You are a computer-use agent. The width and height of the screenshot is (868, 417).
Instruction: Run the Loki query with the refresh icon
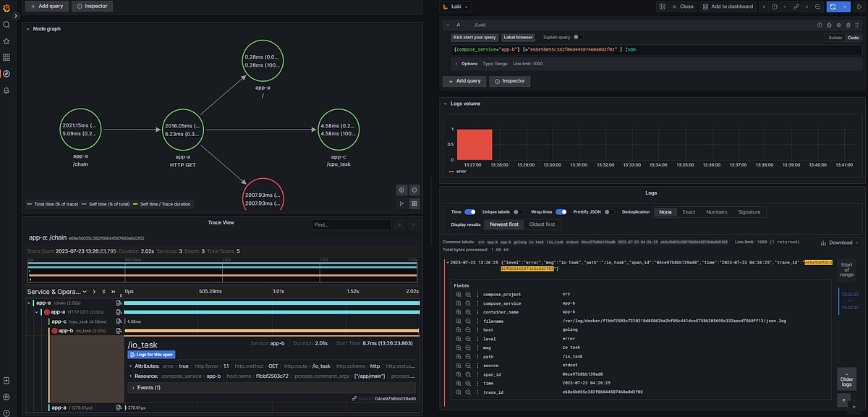click(833, 7)
